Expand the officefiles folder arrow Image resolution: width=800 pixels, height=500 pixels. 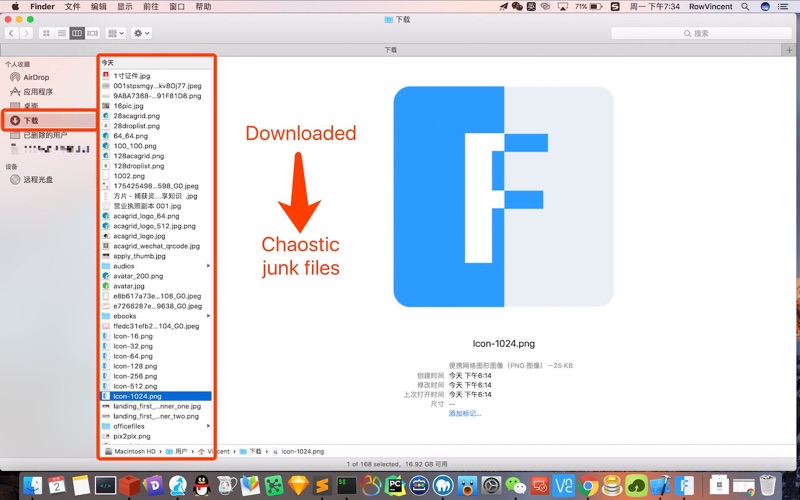[208, 426]
